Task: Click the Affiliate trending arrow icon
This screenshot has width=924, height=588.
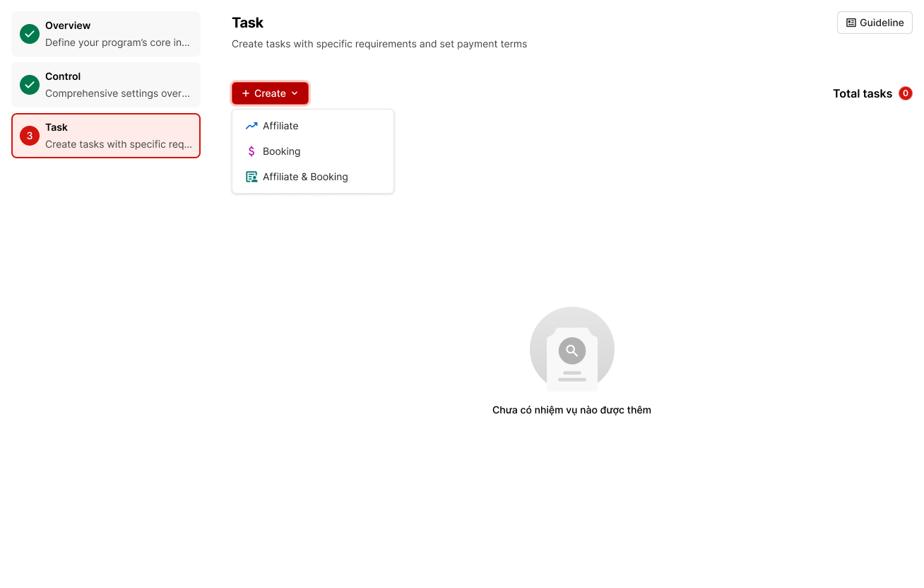Action: [251, 126]
